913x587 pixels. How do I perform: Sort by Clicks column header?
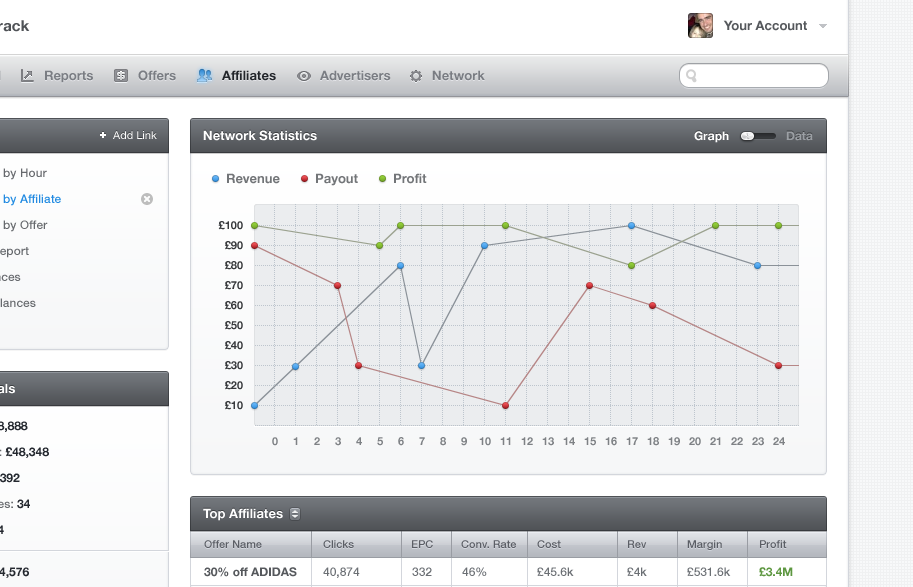356,544
